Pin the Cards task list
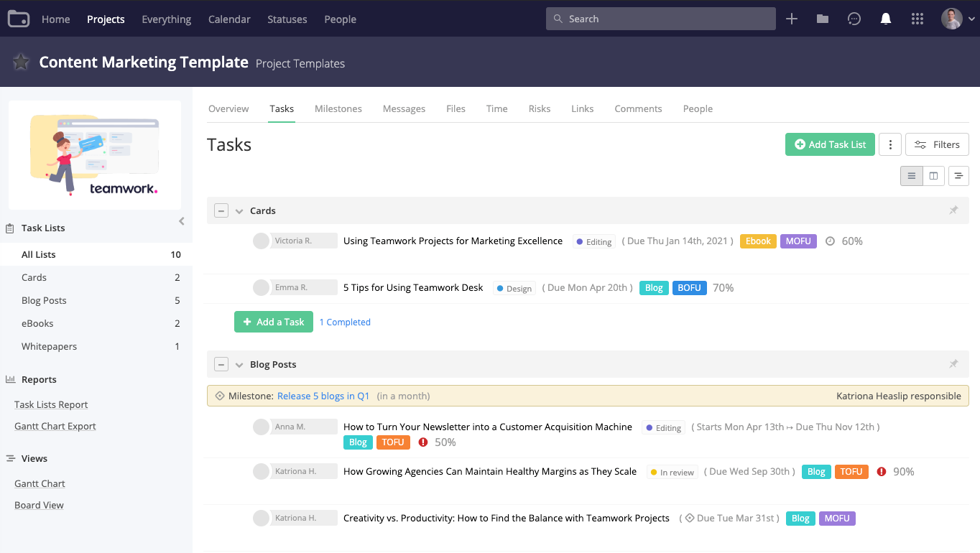980x553 pixels. [x=953, y=210]
